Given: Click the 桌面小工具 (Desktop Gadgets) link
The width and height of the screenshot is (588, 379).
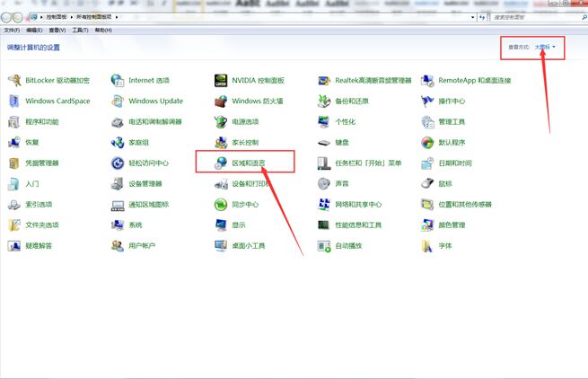Looking at the screenshot, I should tap(249, 246).
